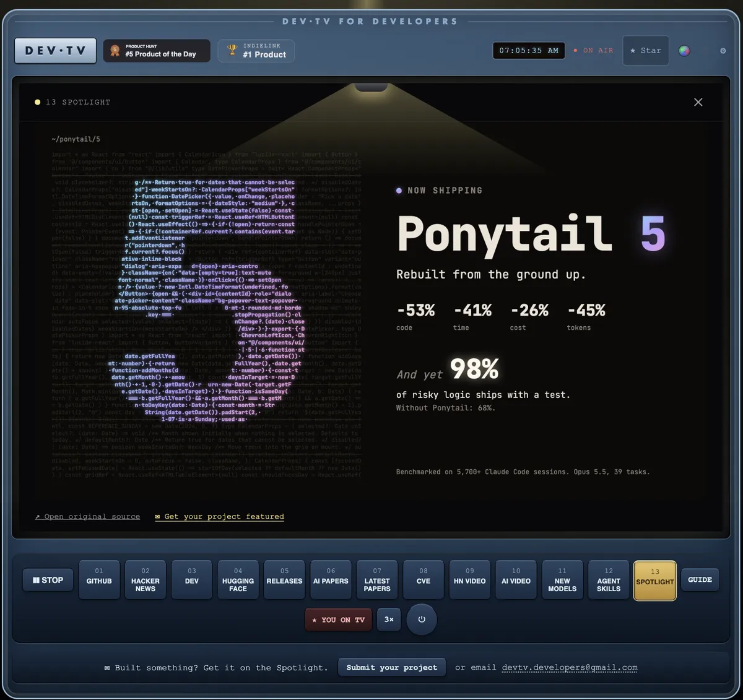The height and width of the screenshot is (700, 743).
Task: Click the "-53%" code statistic
Action: pos(416,310)
